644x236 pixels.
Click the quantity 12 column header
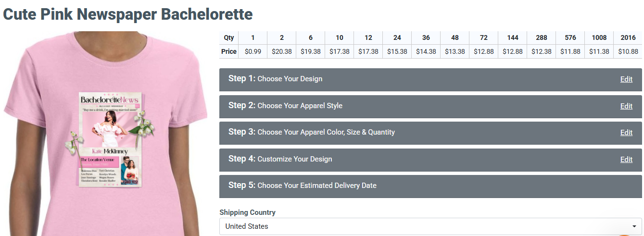pos(368,38)
